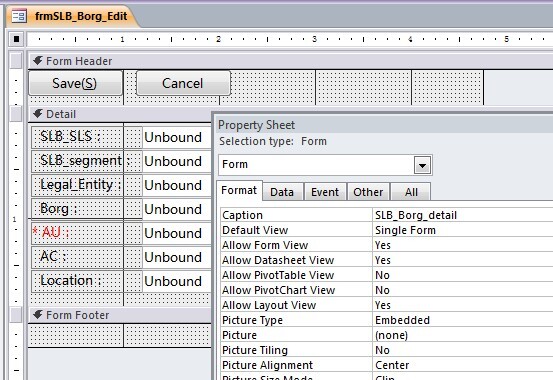The image size is (553, 380).
Task: Open the Form object dropdown in Property Sheet
Action: point(423,165)
